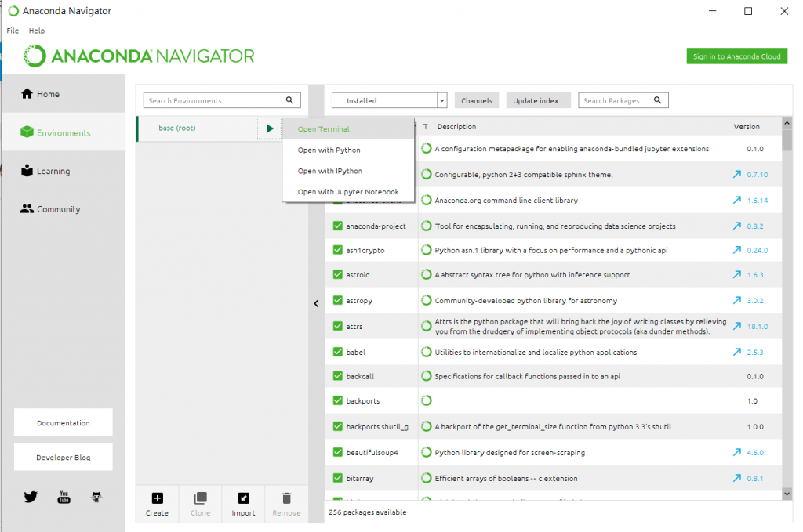This screenshot has width=803, height=532.
Task: Click the GitHub octocat icon
Action: (x=96, y=497)
